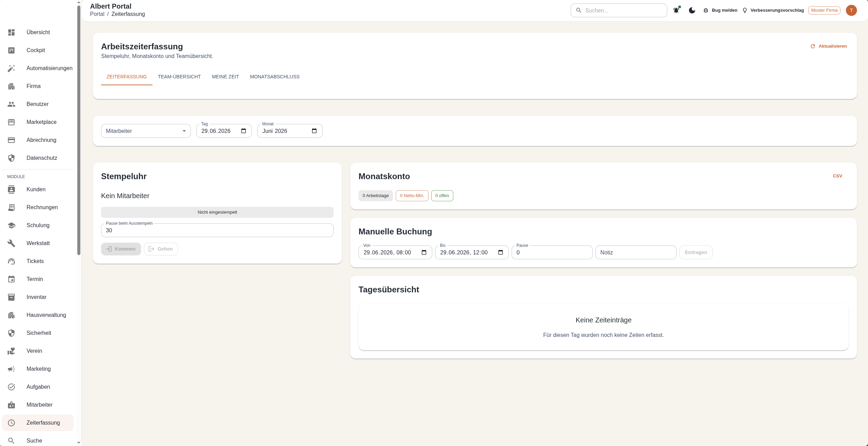Open Benutzer people icon

(11, 104)
